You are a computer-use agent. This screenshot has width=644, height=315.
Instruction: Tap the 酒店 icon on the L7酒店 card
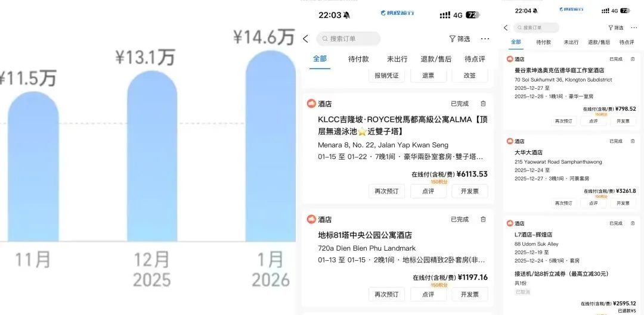(510, 223)
